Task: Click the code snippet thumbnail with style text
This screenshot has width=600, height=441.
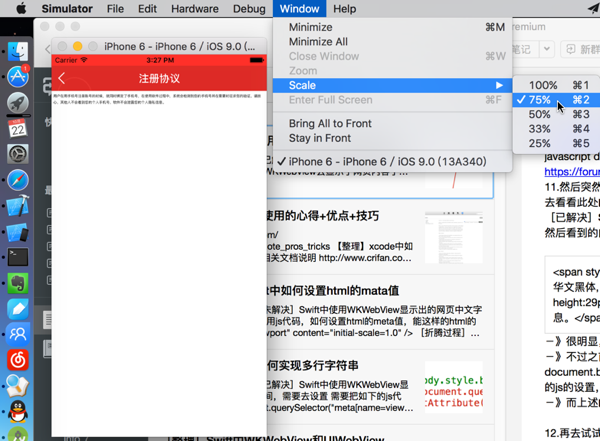Action: click(454, 387)
